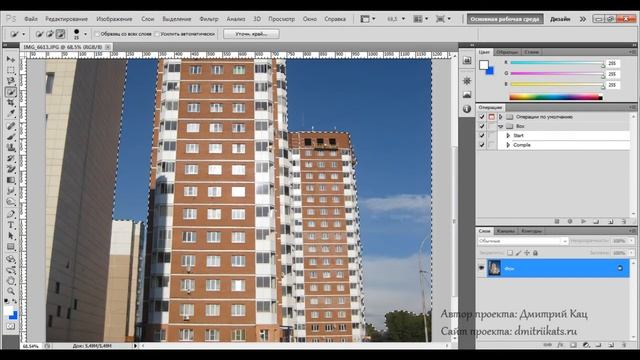Expand the Compile action steps
The image size is (640, 360).
coord(508,145)
